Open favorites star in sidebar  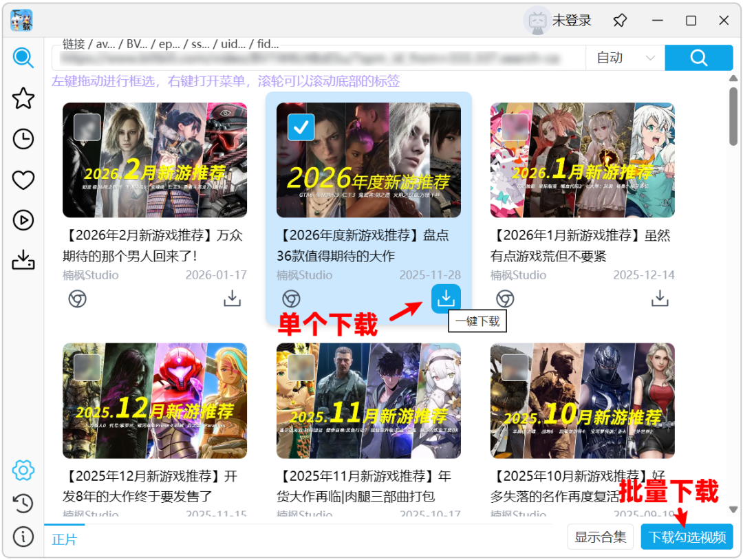[23, 98]
